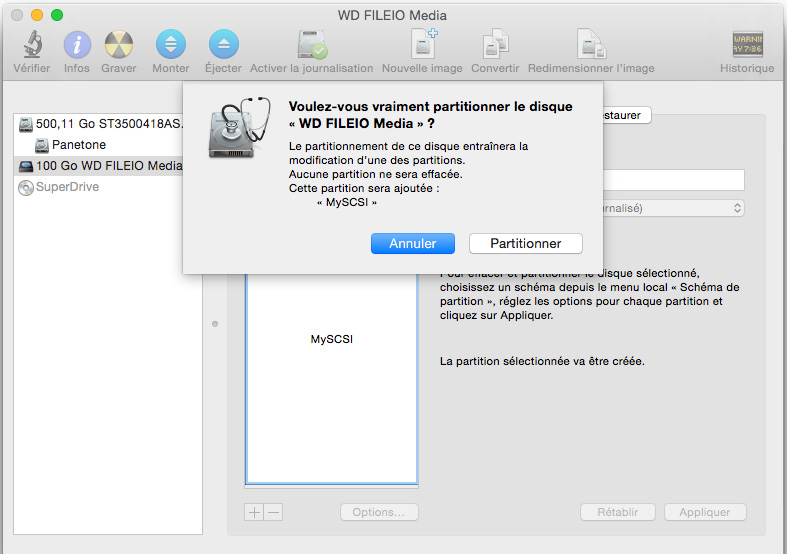
Task: Switch to the Restaurer tab
Action: pyautogui.click(x=626, y=115)
